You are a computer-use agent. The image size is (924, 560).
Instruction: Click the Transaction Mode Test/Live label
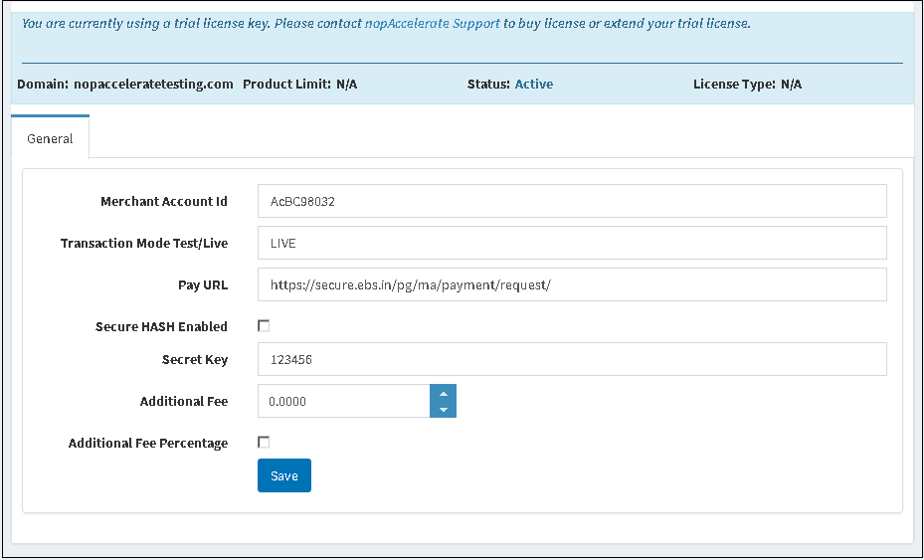pos(143,243)
